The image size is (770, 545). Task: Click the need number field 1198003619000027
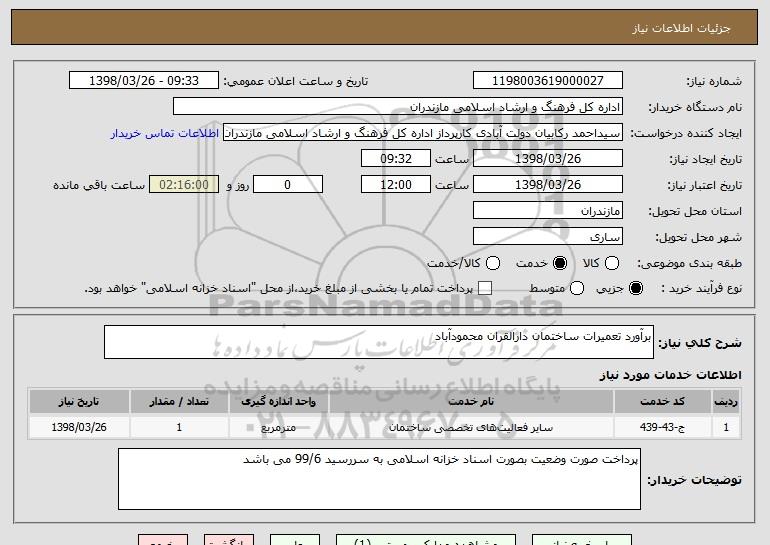tap(548, 81)
